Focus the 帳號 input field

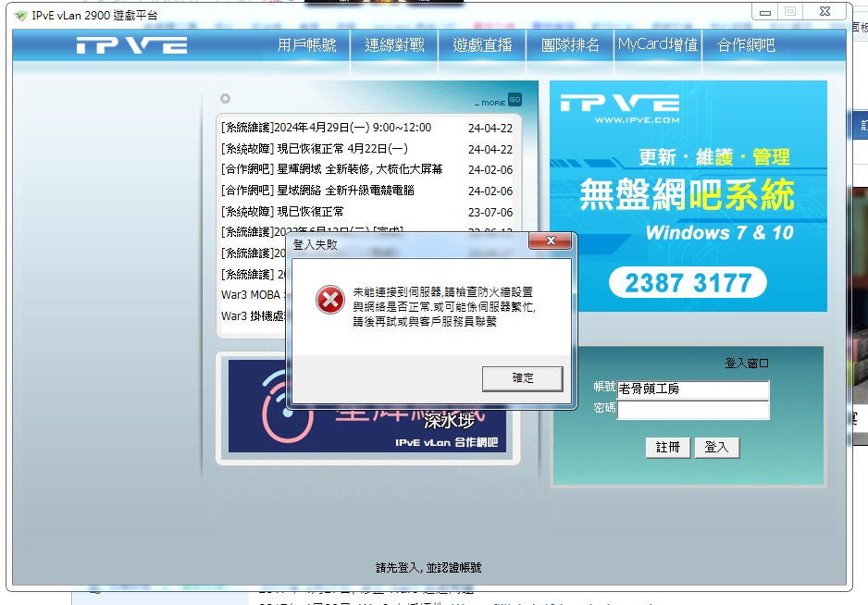pyautogui.click(x=693, y=389)
